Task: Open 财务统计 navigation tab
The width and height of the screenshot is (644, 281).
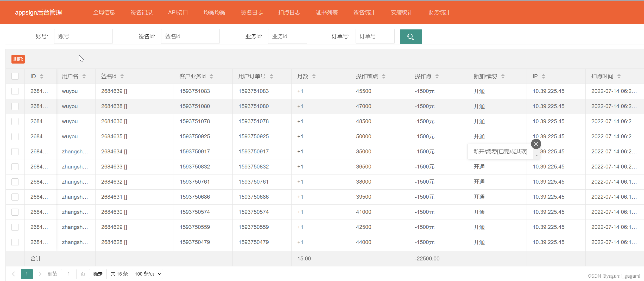Action: (x=439, y=12)
